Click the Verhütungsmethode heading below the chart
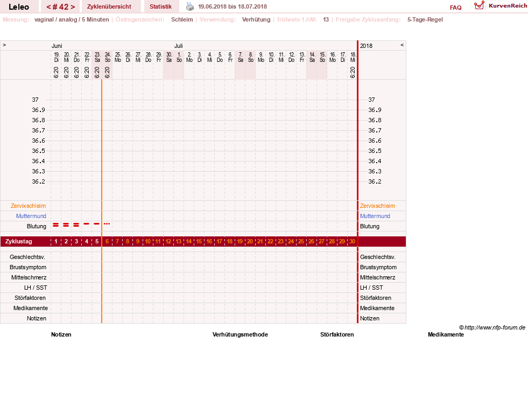 [x=240, y=334]
